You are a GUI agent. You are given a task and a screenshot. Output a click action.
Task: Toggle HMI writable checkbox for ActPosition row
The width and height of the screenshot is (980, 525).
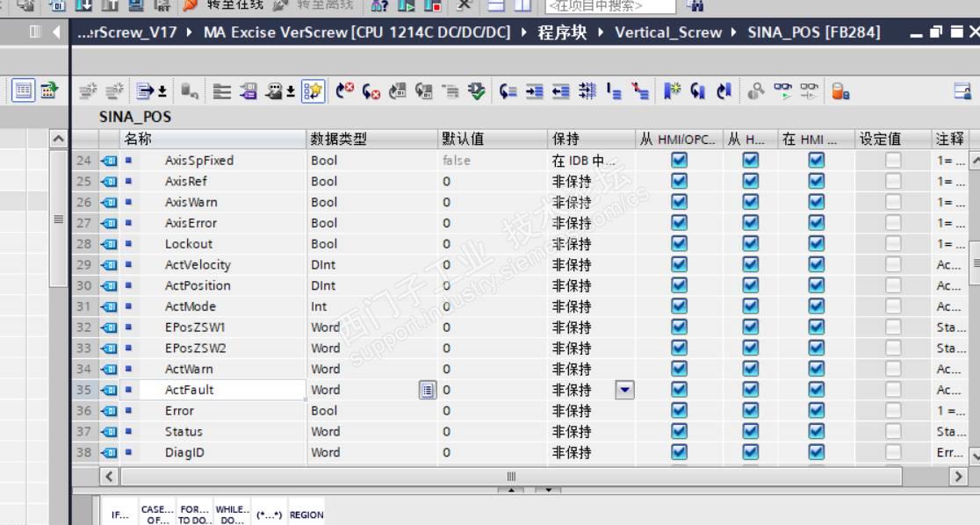click(751, 285)
